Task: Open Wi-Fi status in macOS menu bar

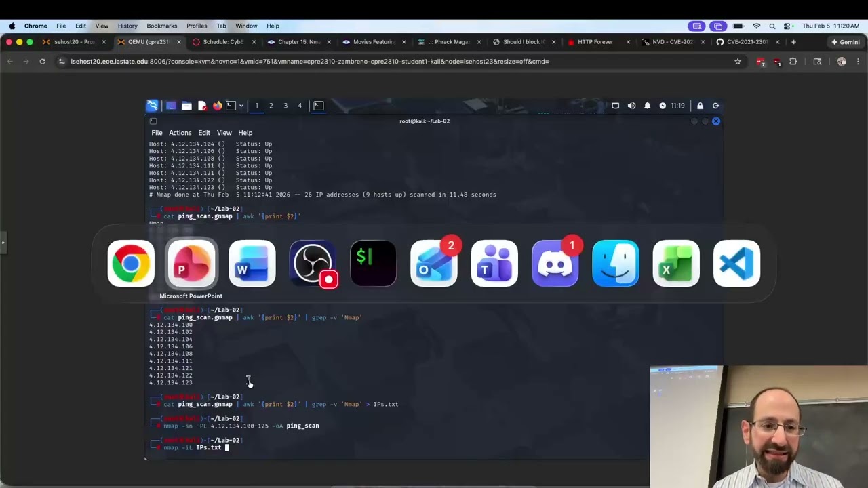Action: 757,26
